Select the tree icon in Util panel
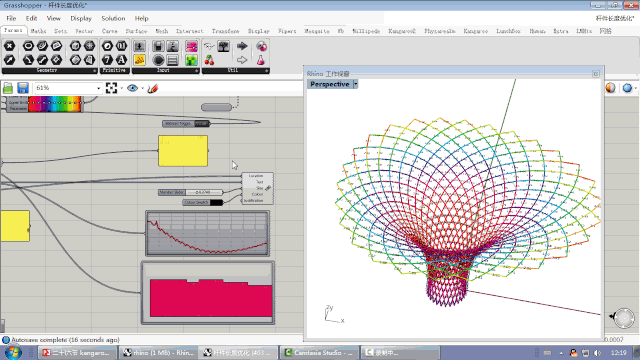This screenshot has width=640, height=360. pos(223,46)
